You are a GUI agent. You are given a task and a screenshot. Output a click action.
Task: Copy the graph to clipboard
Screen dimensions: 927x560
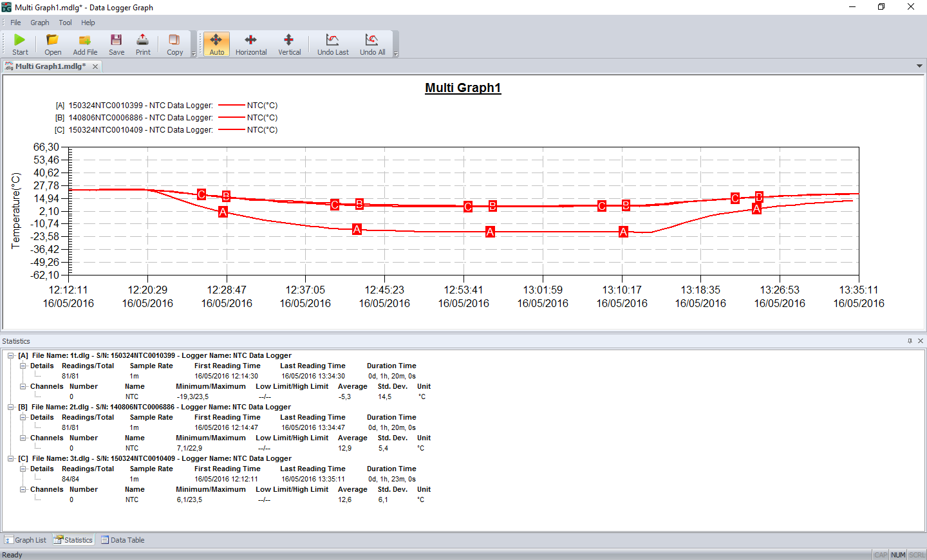click(174, 43)
